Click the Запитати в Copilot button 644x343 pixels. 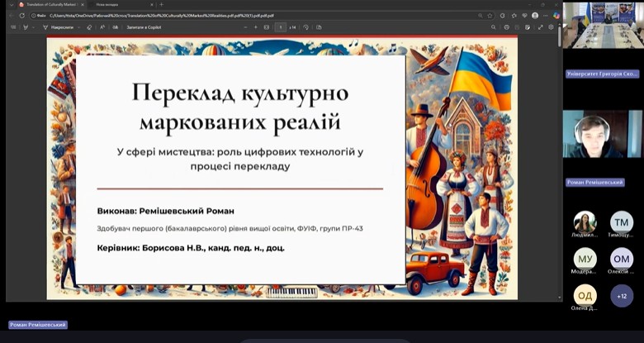145,27
